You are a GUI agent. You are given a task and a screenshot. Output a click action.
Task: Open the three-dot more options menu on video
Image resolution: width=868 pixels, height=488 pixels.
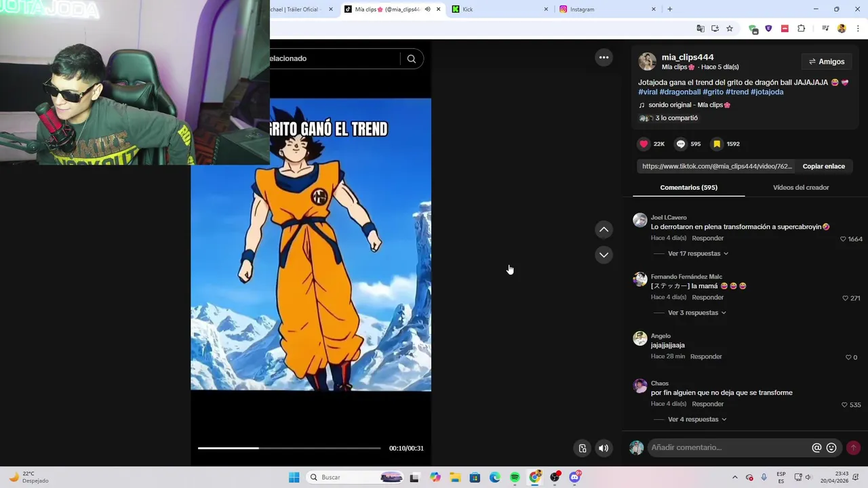coord(604,58)
